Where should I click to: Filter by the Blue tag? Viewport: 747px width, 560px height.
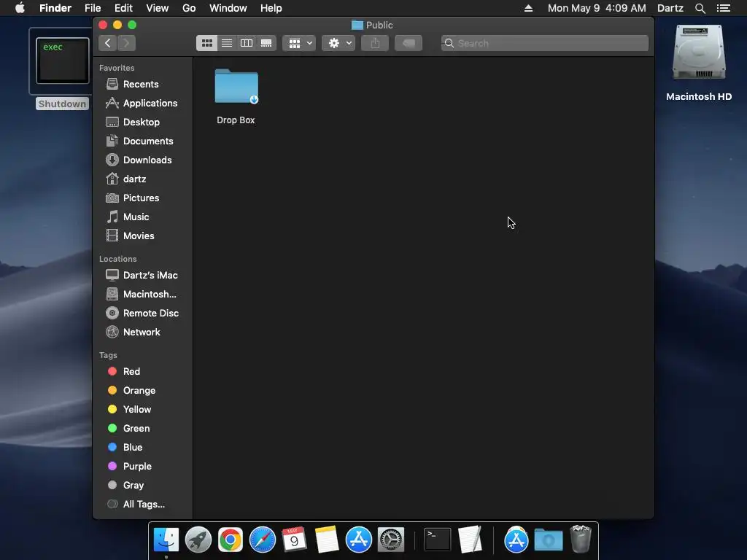[142, 447]
